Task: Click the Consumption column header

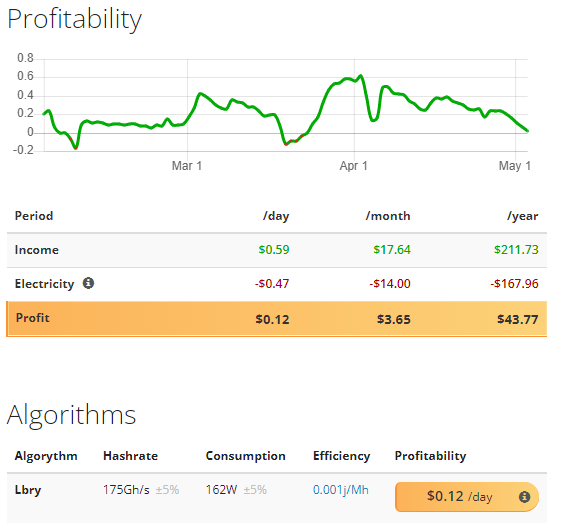Action: (246, 456)
